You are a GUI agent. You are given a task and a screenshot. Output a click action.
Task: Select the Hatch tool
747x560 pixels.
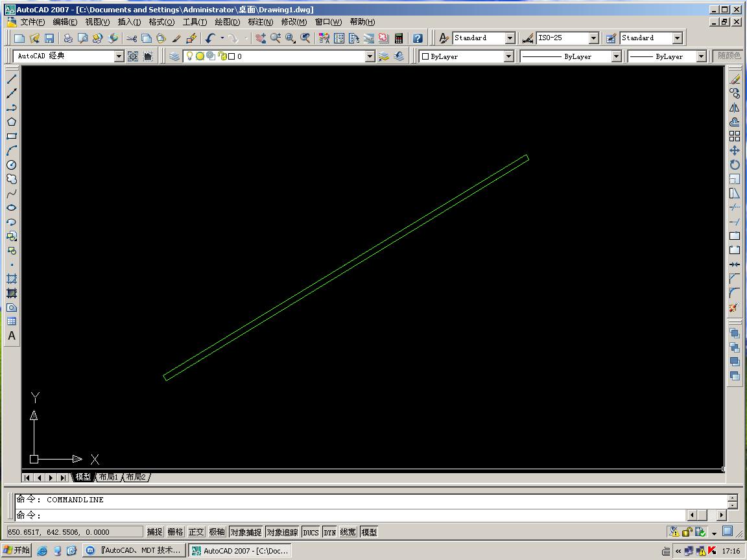coord(12,279)
